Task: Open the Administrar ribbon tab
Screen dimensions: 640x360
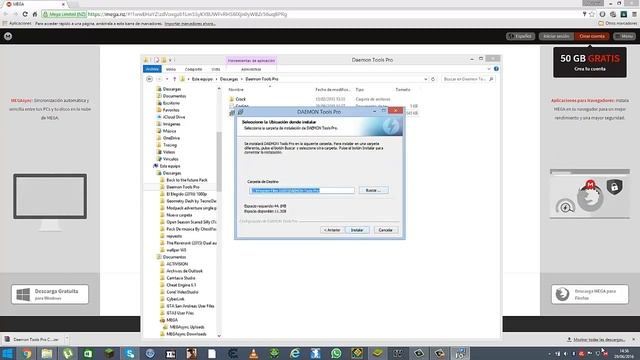Action: pyautogui.click(x=251, y=69)
